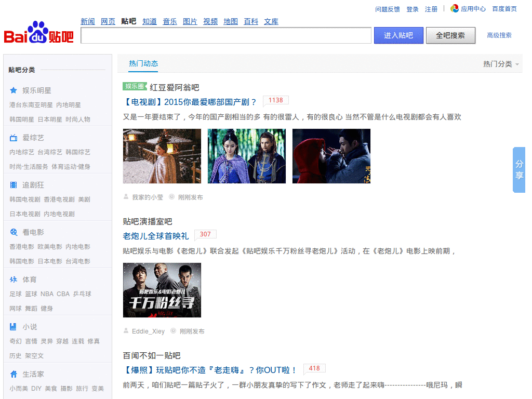The height and width of the screenshot is (399, 532).
Task: Click the 体育 running-figure icon
Action: coord(14,279)
